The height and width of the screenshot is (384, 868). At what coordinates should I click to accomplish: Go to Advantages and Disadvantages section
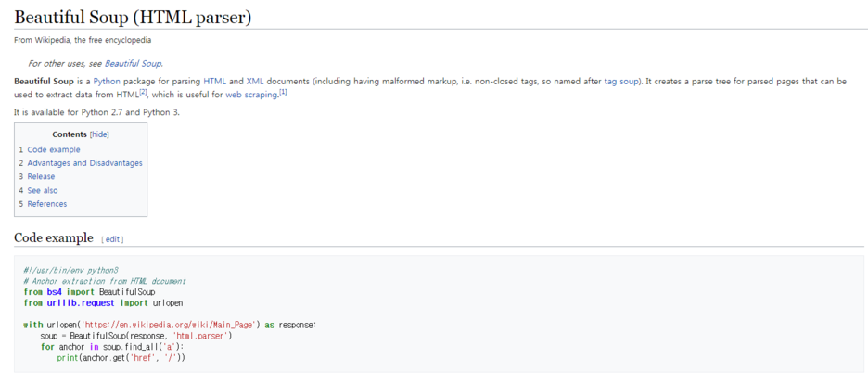pos(84,163)
